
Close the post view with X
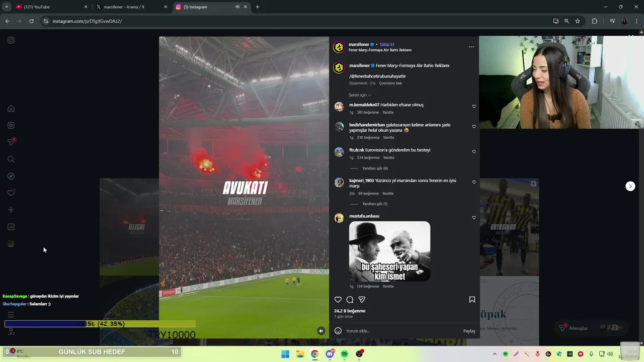coord(631,36)
